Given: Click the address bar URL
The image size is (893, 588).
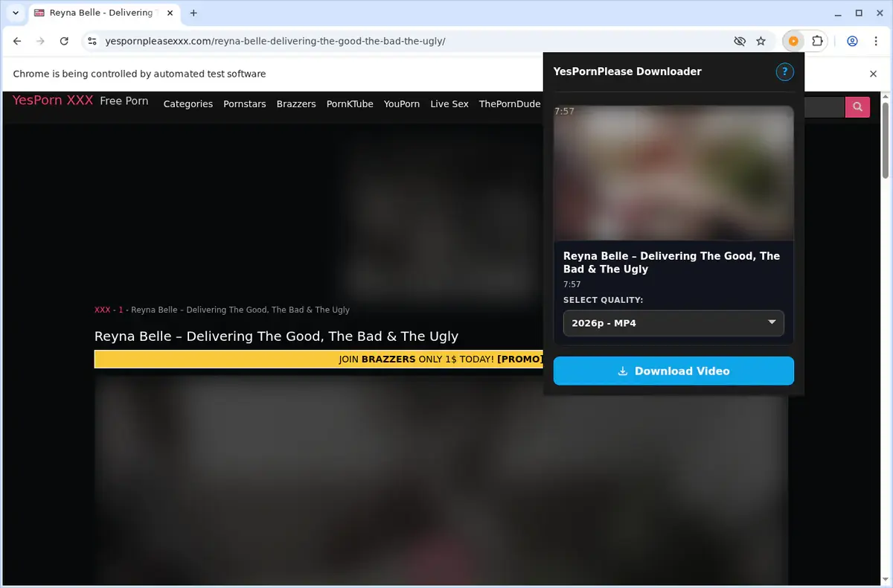Looking at the screenshot, I should (x=275, y=41).
